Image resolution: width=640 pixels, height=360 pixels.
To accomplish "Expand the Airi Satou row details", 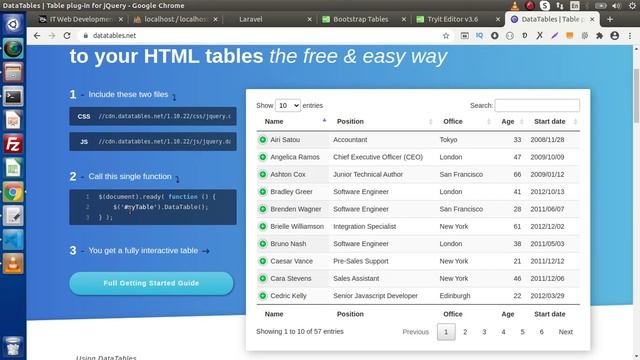I will 262,140.
